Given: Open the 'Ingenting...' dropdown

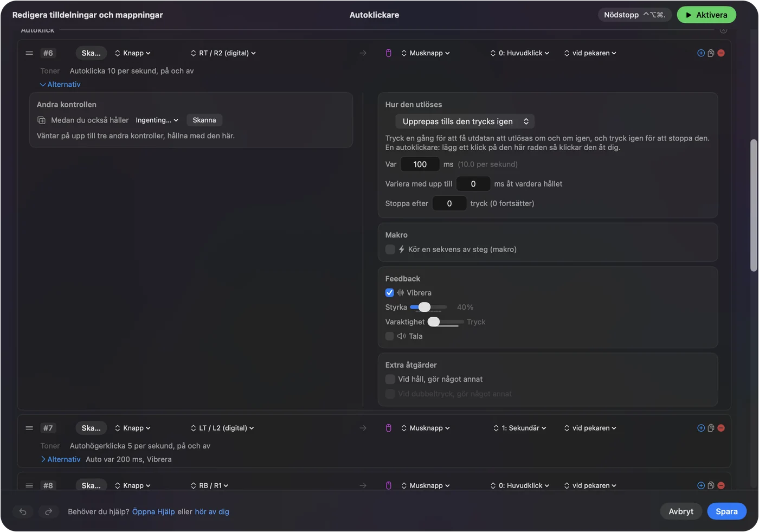Looking at the screenshot, I should click(157, 120).
